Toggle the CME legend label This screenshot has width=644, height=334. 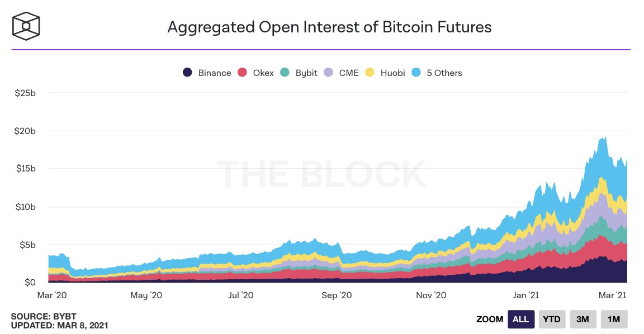point(348,73)
